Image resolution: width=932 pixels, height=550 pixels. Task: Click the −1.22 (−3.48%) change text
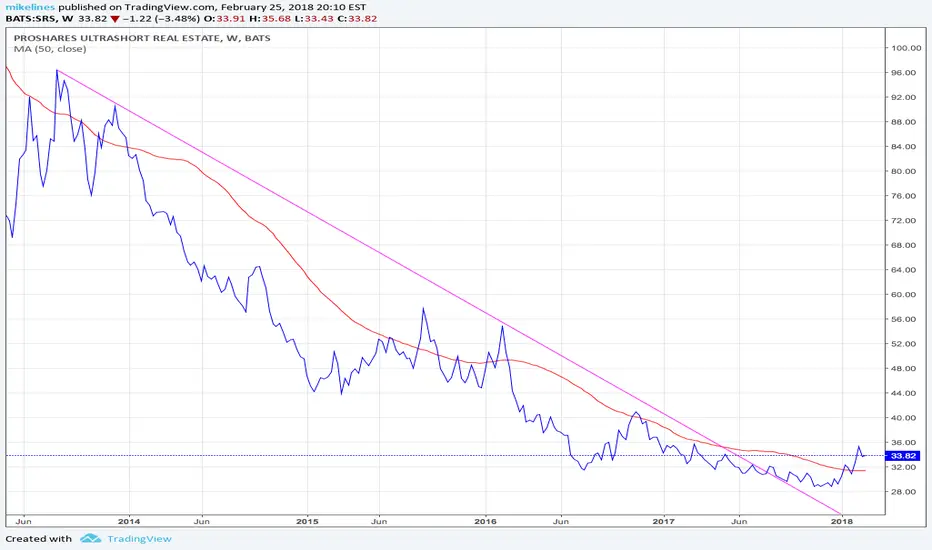tap(161, 18)
